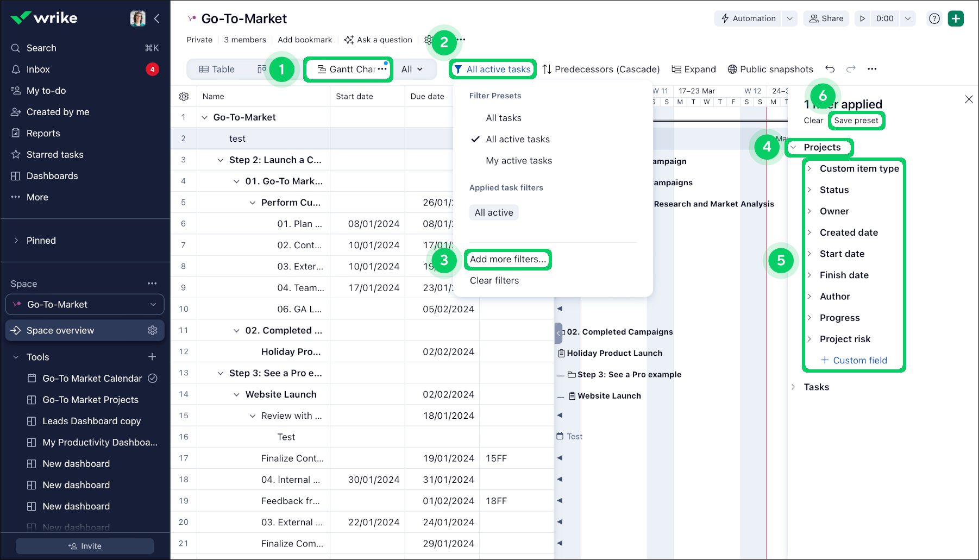
Task: Click the green plus create button
Action: click(x=956, y=18)
